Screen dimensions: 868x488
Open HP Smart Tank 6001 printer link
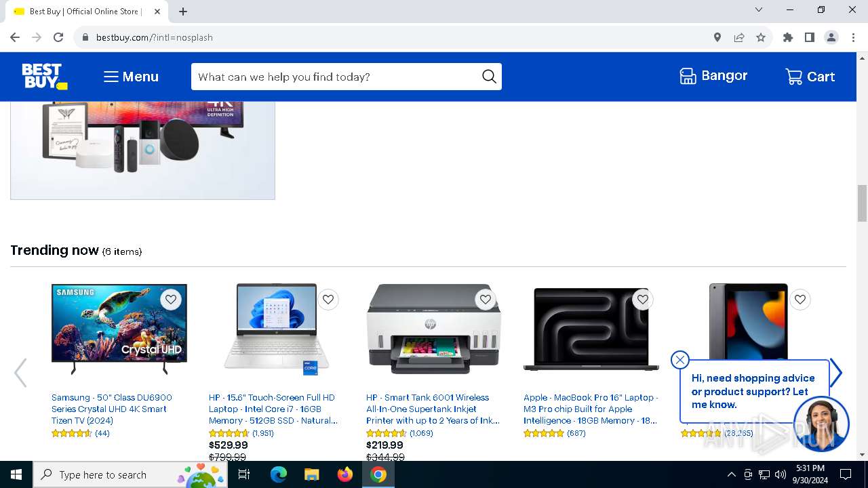coord(433,409)
